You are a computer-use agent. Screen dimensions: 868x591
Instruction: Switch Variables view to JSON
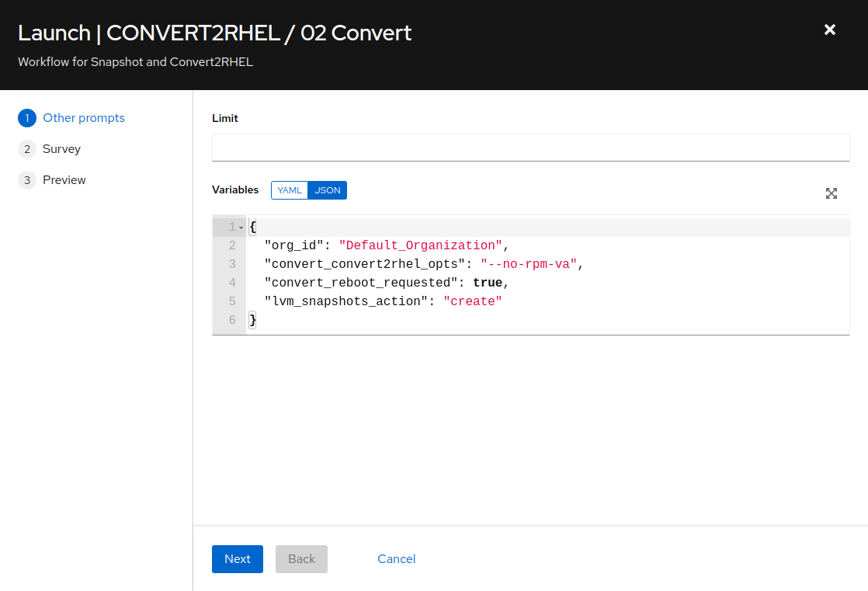click(x=327, y=190)
